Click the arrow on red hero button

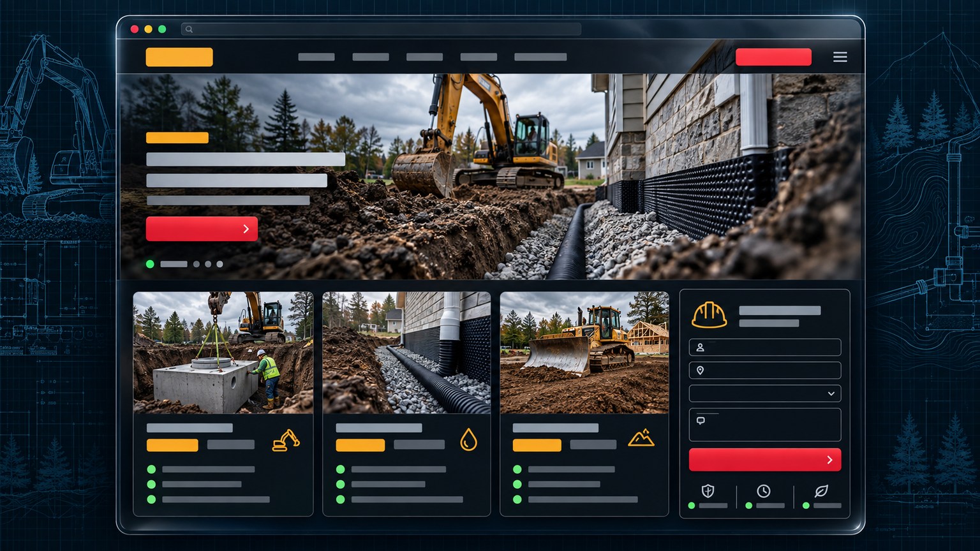pyautogui.click(x=246, y=229)
